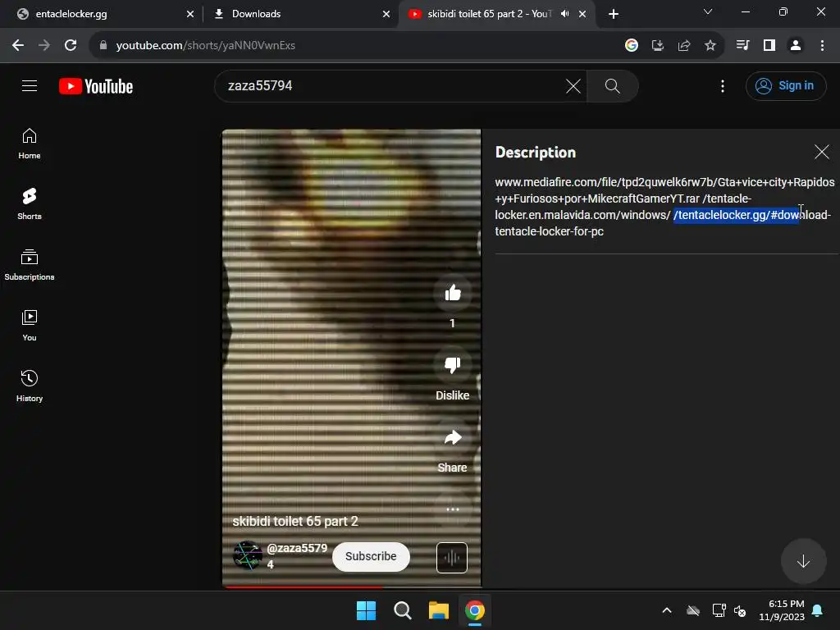
Task: Open a new browser tab
Action: (x=614, y=14)
